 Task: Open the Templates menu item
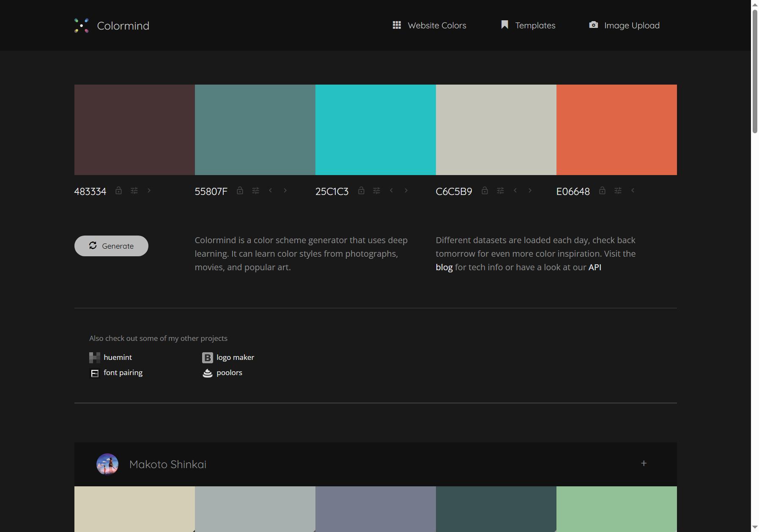528,25
